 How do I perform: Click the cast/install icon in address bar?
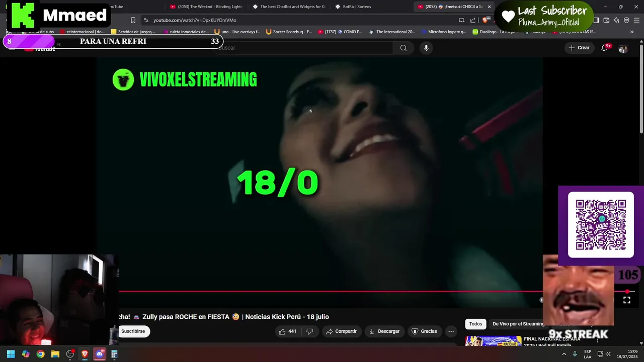(461, 20)
